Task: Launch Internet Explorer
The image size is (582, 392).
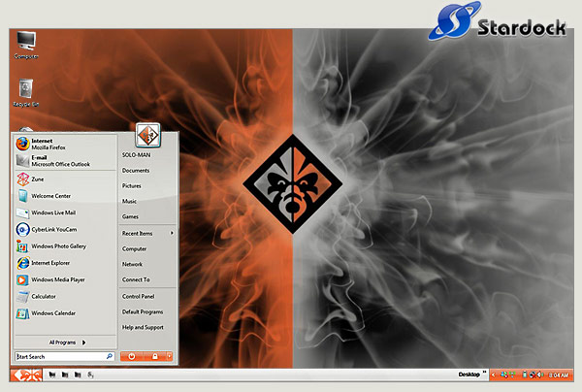Action: 49,262
